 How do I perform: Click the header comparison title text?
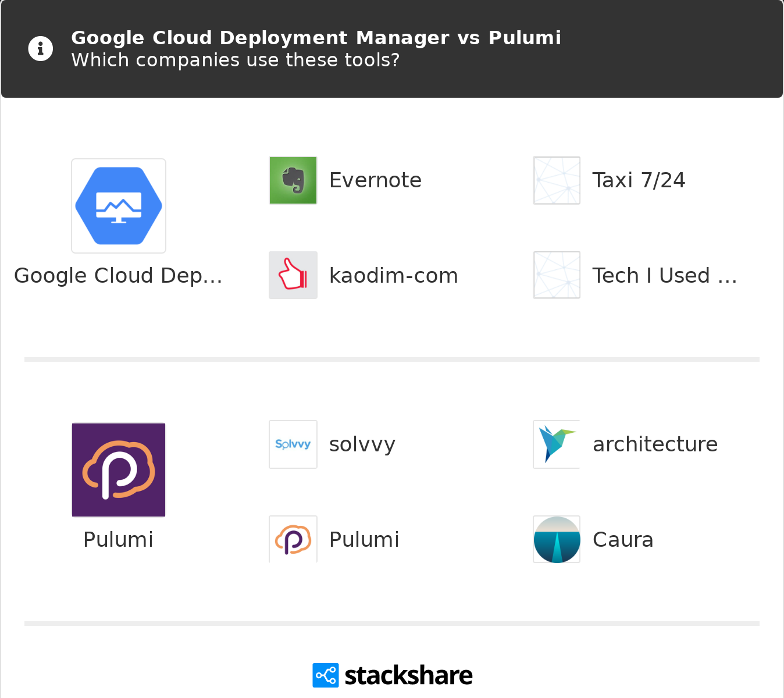point(316,38)
